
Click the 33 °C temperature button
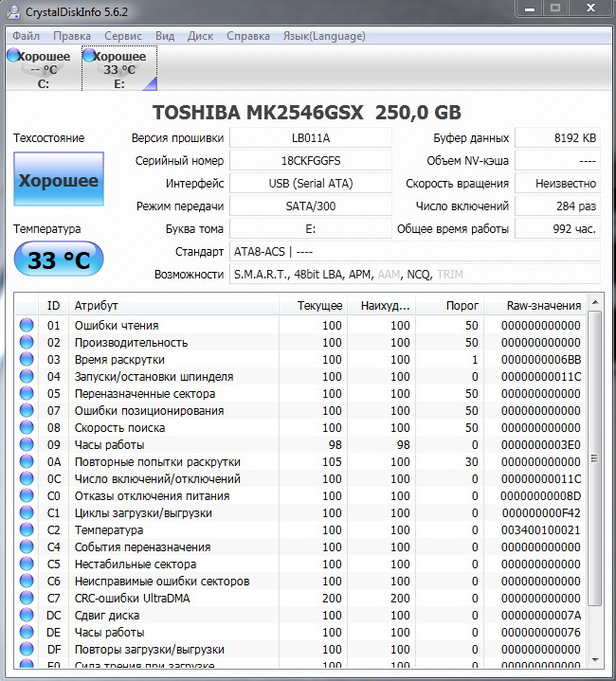pos(59,260)
